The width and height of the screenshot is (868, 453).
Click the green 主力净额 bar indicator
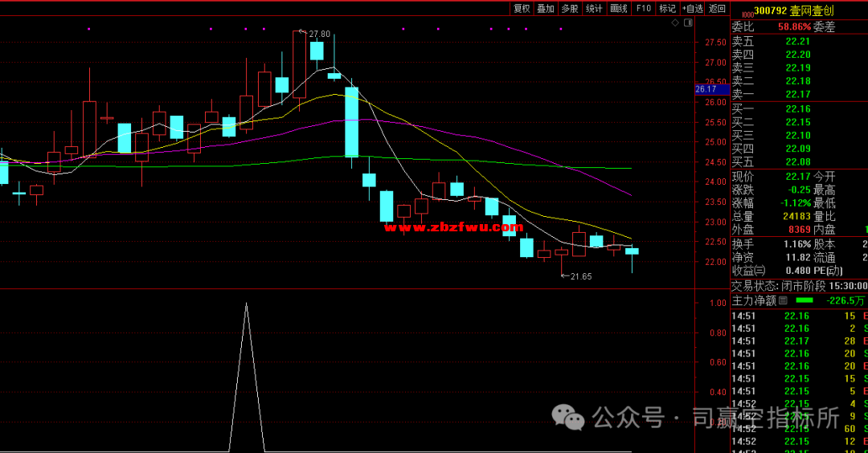click(x=805, y=300)
